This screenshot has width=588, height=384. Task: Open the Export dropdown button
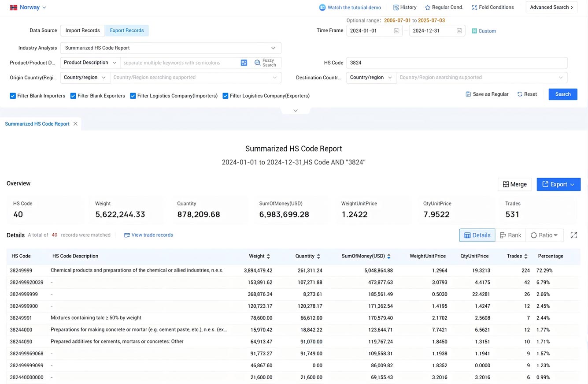coord(558,184)
